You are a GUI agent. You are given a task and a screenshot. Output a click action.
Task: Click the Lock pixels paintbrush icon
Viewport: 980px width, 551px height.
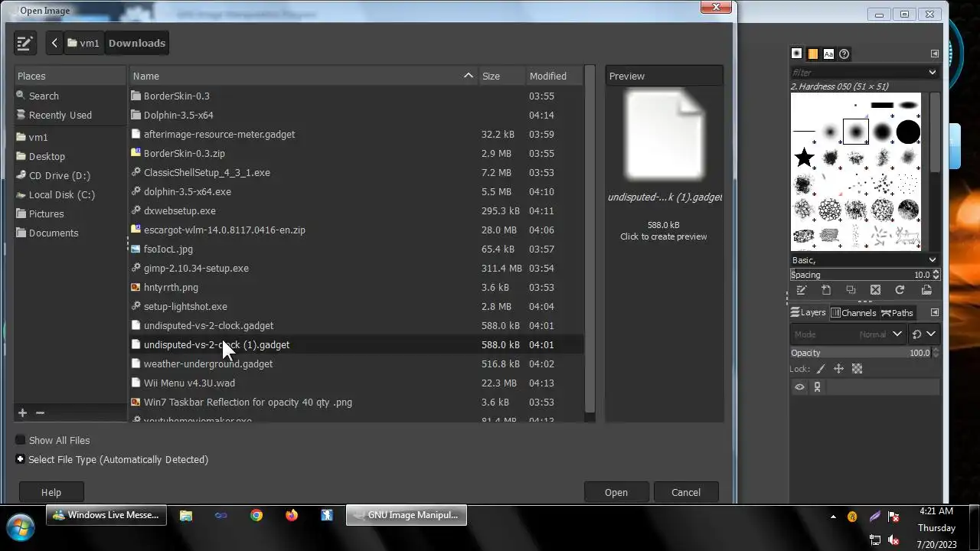click(821, 369)
